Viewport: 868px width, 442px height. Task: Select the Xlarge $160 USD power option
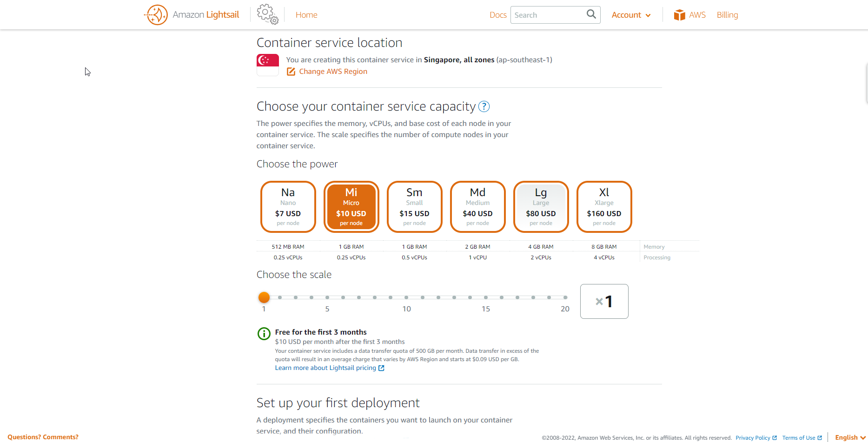[x=604, y=207]
